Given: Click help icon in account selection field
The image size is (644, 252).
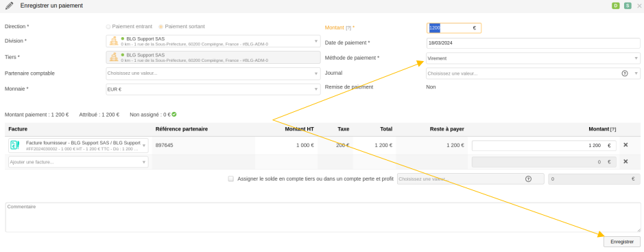Looking at the screenshot, I should coord(528,179).
